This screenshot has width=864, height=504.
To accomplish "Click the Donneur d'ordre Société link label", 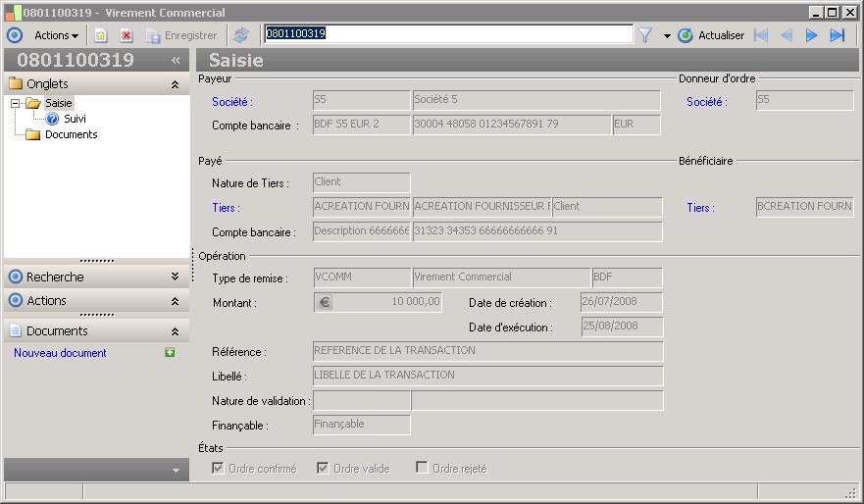I will click(706, 102).
